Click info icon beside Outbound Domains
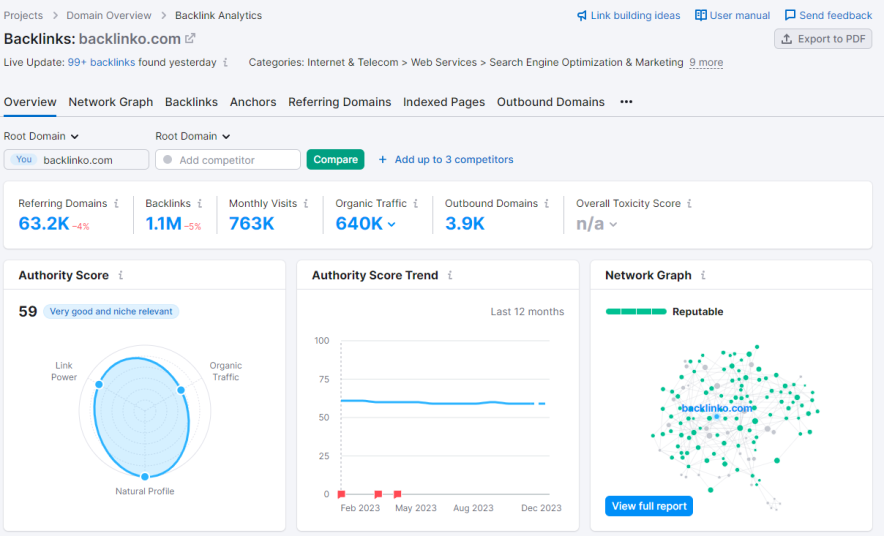Viewport: 884px width, 536px height. coord(549,203)
